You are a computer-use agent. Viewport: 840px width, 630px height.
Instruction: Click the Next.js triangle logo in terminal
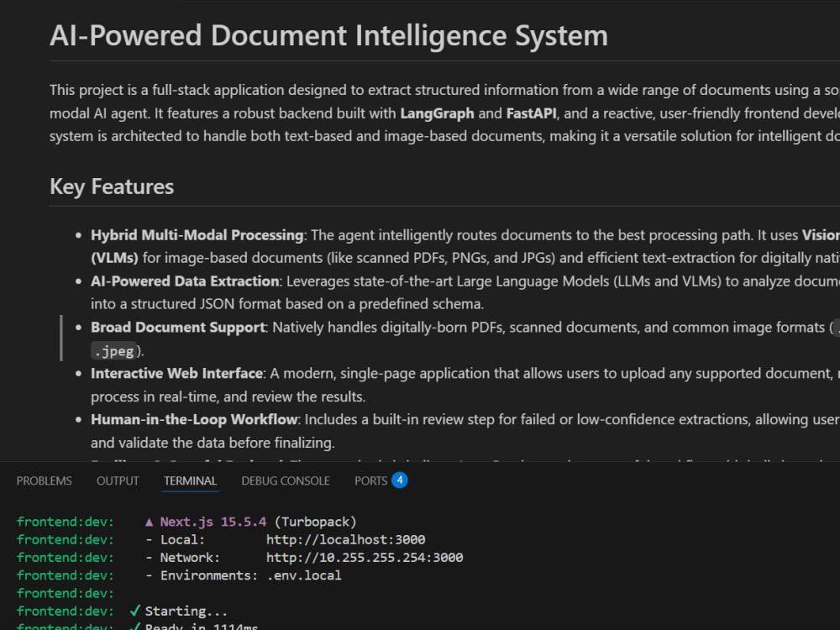(149, 522)
